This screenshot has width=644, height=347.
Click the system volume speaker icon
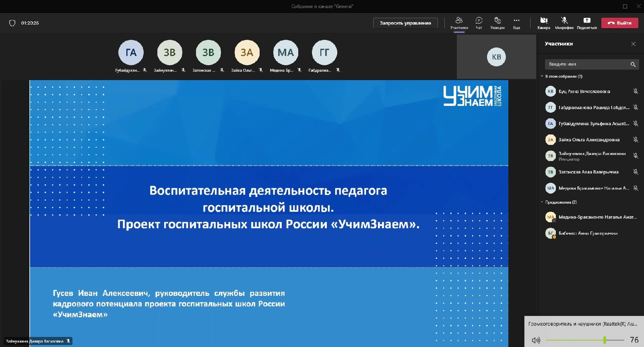pyautogui.click(x=536, y=340)
